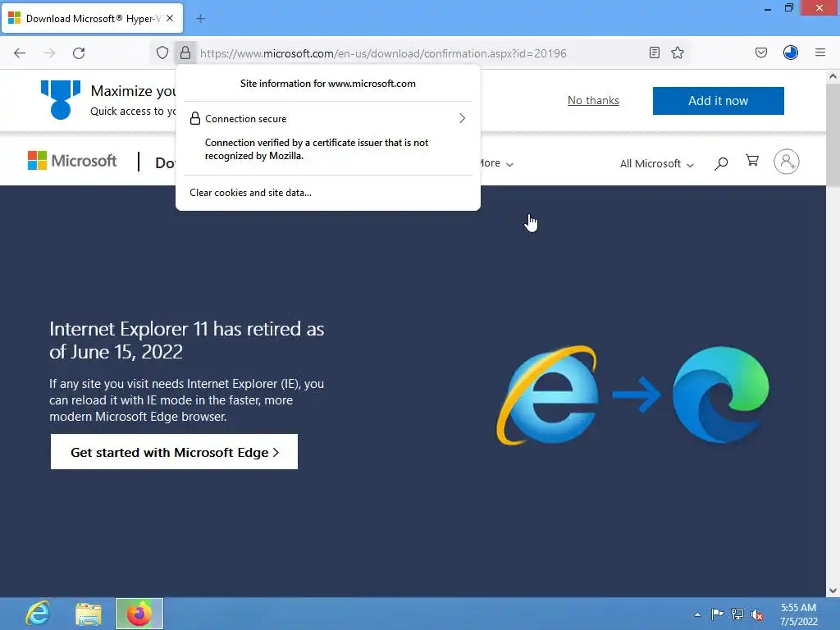The height and width of the screenshot is (630, 840).
Task: Click 'Site information for www.microsoft.com' header text
Action: [328, 84]
